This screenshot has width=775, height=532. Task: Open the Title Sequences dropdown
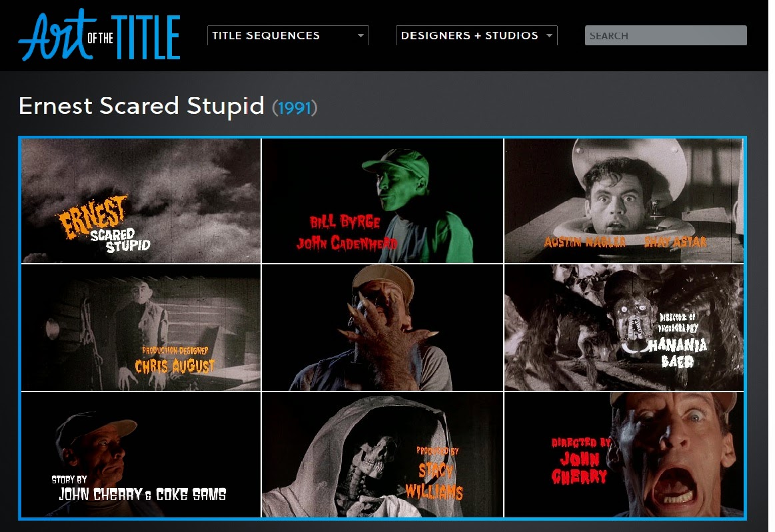pyautogui.click(x=288, y=35)
